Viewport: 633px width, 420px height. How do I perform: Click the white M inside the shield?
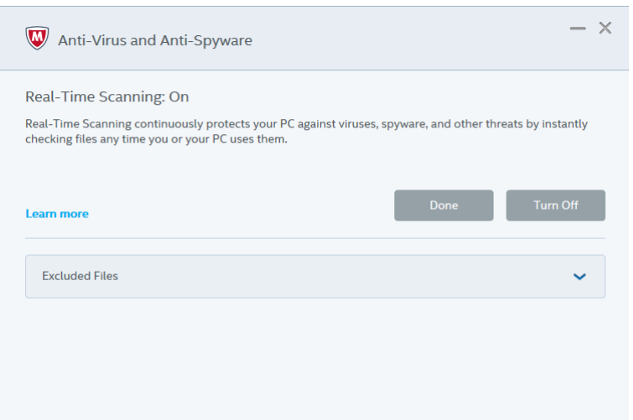[x=37, y=36]
